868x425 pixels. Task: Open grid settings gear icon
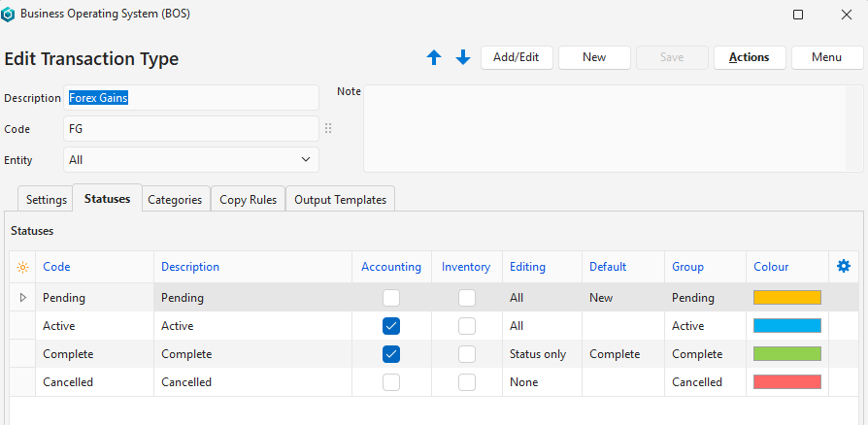coord(844,266)
